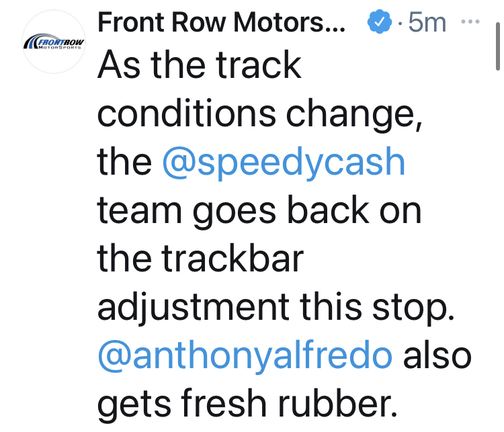Click the word "track" in the first line
The height and width of the screenshot is (432, 504).
(257, 66)
